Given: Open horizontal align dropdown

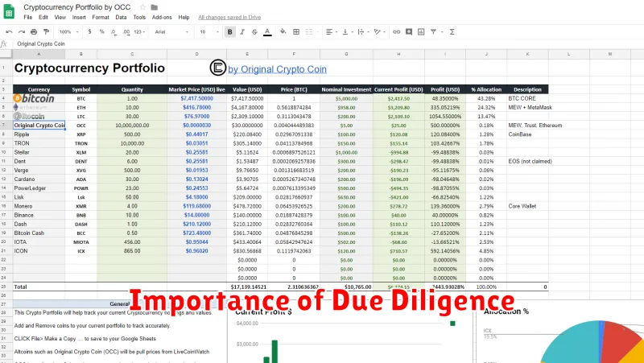Looking at the screenshot, I should (332, 31).
